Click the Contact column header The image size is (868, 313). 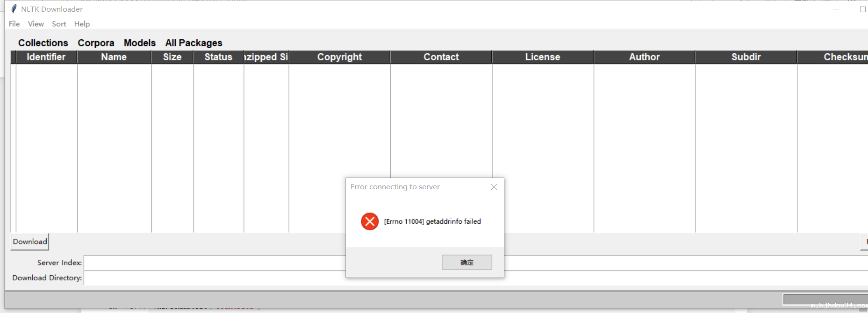click(x=441, y=57)
